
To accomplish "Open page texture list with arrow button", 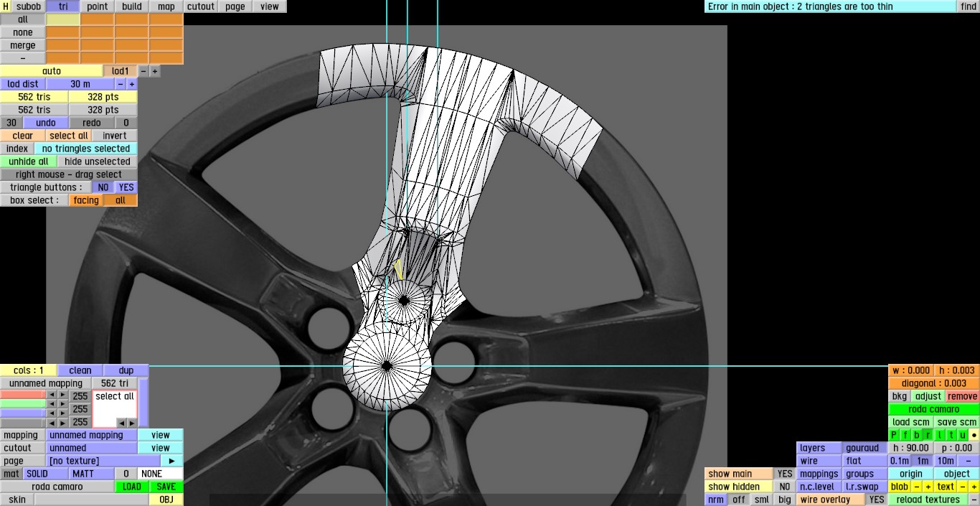I will 171,461.
